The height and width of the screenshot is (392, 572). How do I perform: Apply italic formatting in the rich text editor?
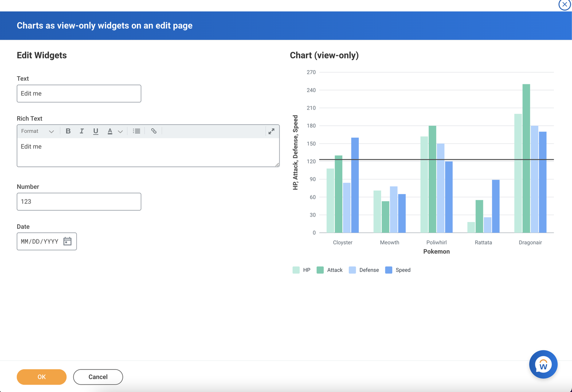pos(82,131)
